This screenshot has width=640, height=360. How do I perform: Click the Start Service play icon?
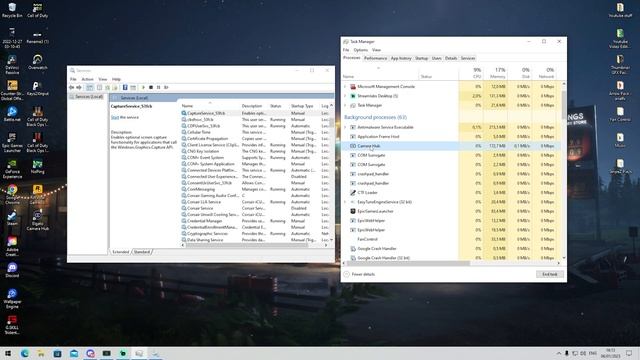tap(143, 87)
